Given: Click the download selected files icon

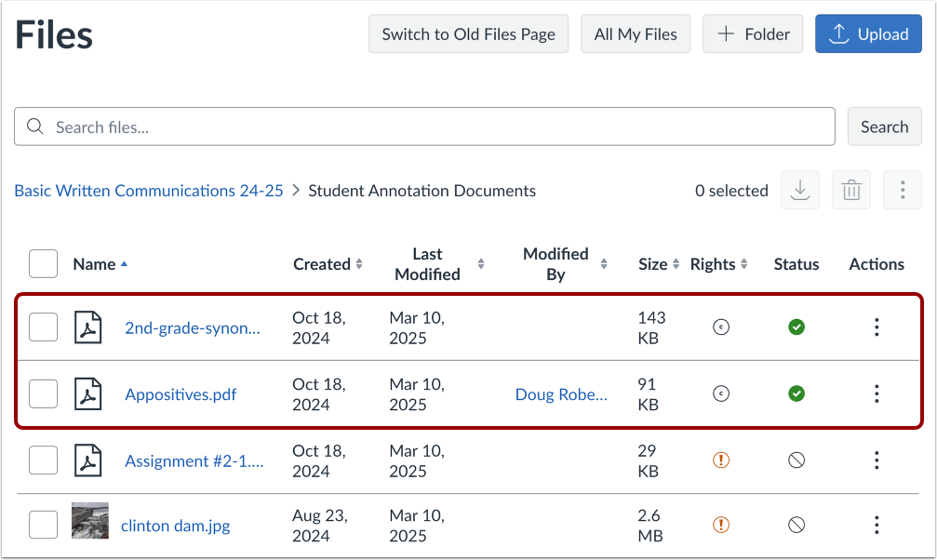Looking at the screenshot, I should coord(799,191).
